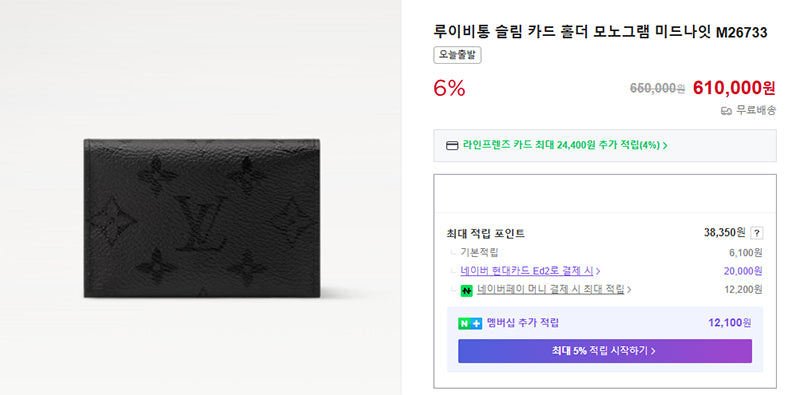Click the Louis Vuitton card holder image

click(202, 218)
